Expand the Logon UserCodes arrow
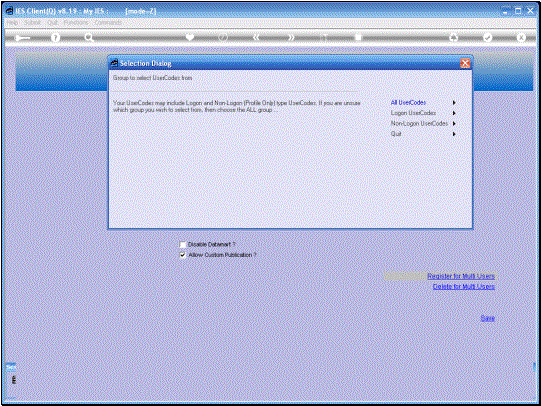Image resolution: width=541 pixels, height=406 pixels. click(x=454, y=113)
